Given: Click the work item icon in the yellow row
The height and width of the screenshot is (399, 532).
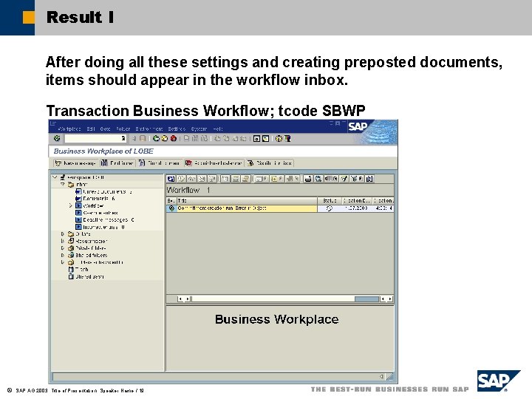Looking at the screenshot, I should click(171, 208).
